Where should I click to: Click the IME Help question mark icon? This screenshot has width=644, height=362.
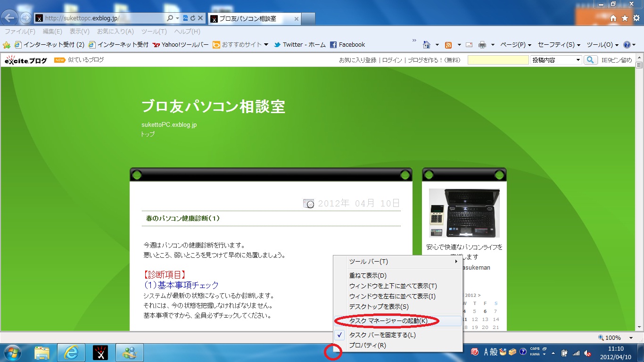click(x=523, y=352)
